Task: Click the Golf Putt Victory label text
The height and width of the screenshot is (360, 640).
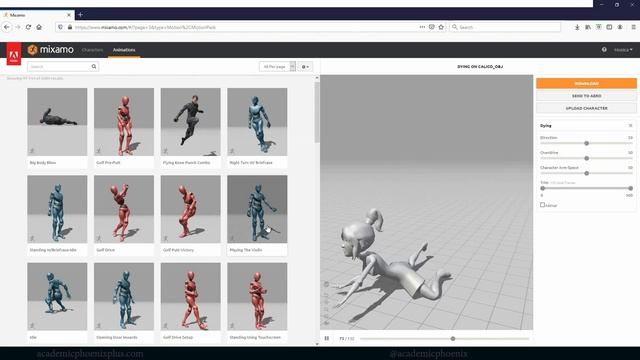Action: tap(178, 250)
